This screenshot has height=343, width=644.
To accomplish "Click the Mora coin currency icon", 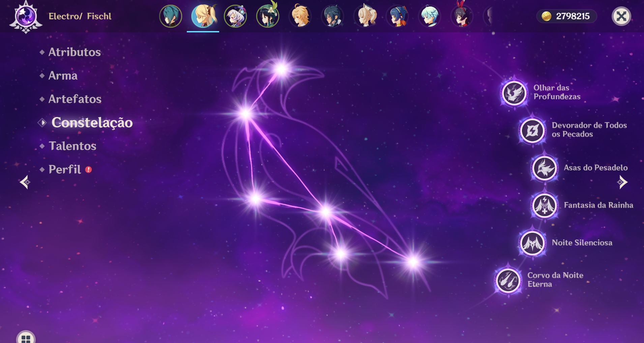I will pos(546,16).
